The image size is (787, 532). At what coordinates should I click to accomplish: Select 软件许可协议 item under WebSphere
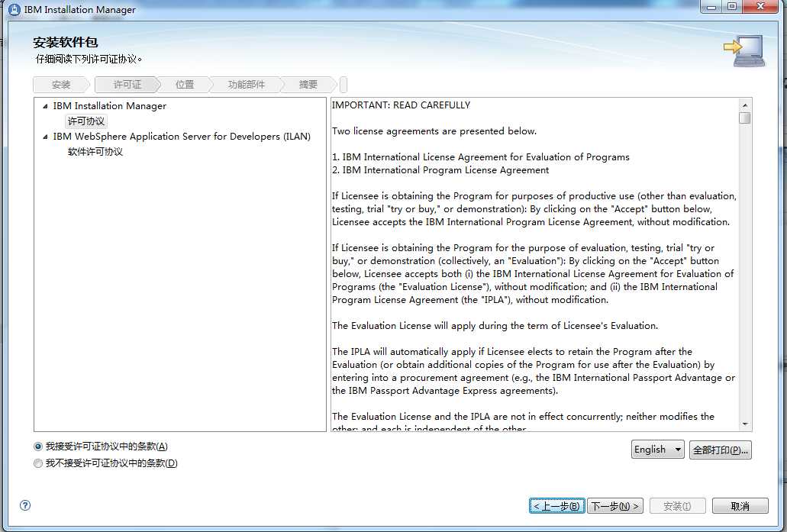point(95,152)
